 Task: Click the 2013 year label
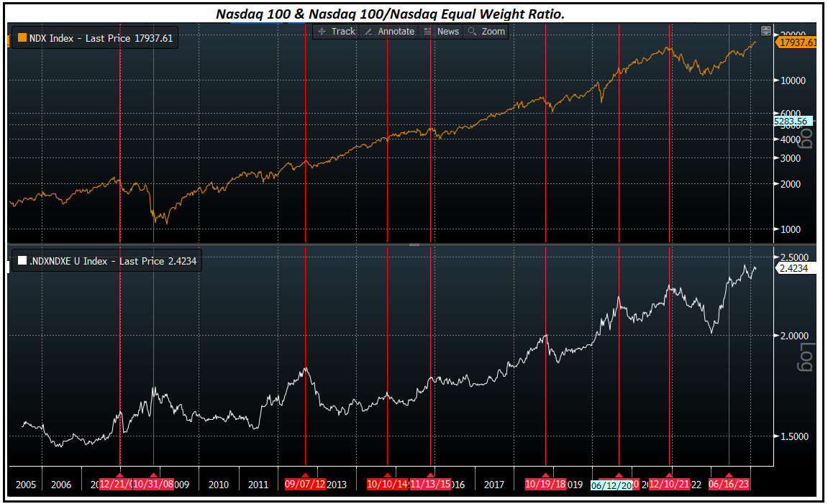337,485
